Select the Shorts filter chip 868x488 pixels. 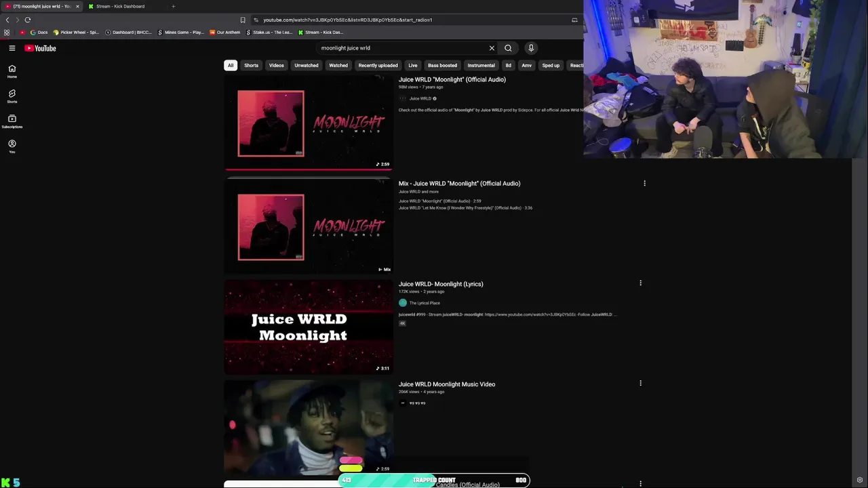click(x=252, y=66)
